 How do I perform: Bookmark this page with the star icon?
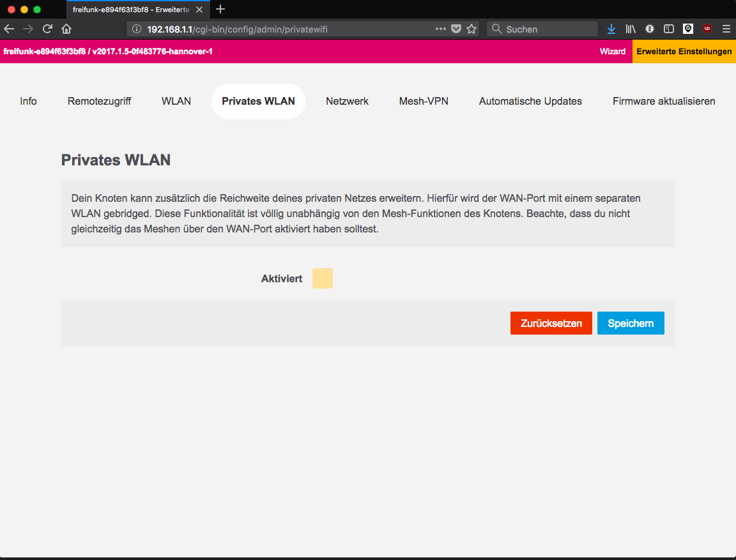coord(471,29)
